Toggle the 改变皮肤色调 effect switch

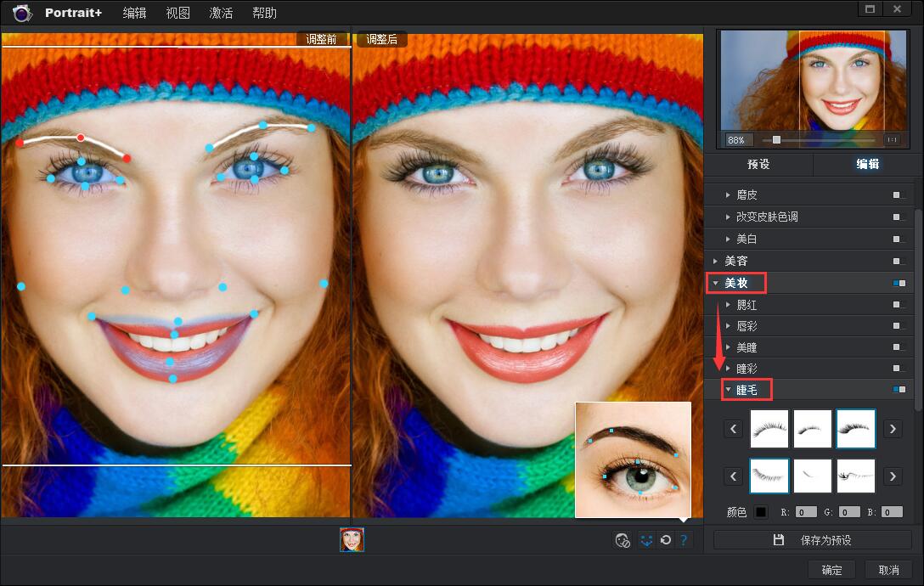tap(899, 217)
